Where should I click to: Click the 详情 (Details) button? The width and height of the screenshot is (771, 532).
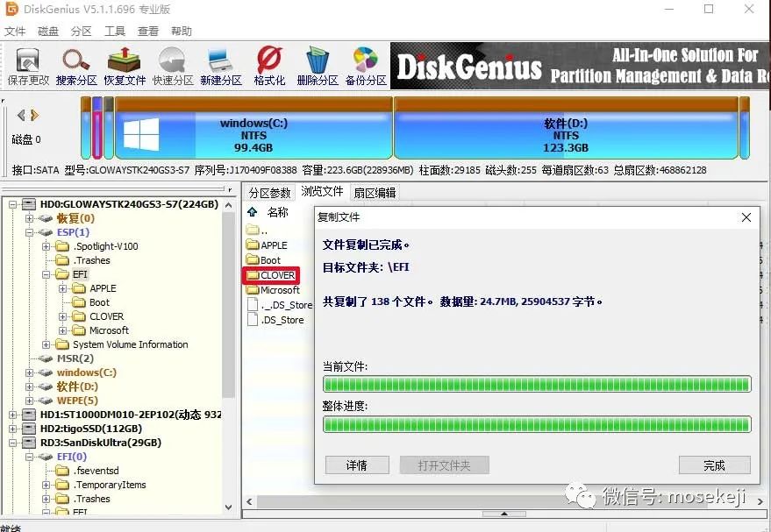tap(356, 465)
